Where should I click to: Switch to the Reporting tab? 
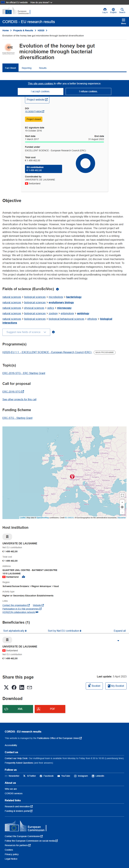[27, 68]
